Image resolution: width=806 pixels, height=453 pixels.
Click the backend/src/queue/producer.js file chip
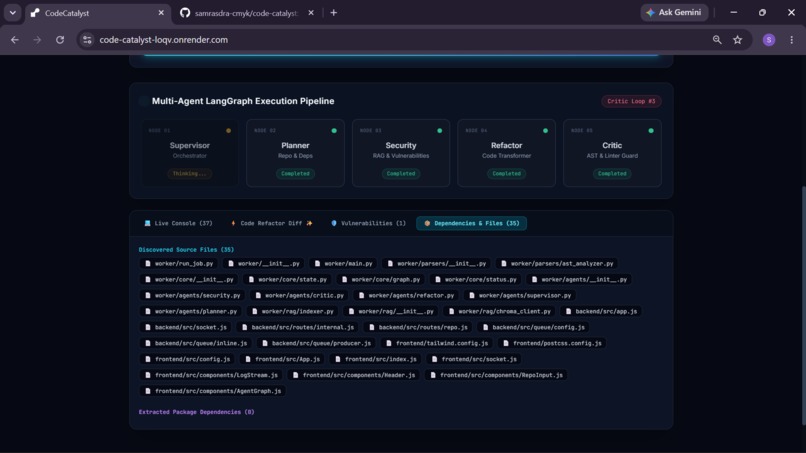coord(316,343)
